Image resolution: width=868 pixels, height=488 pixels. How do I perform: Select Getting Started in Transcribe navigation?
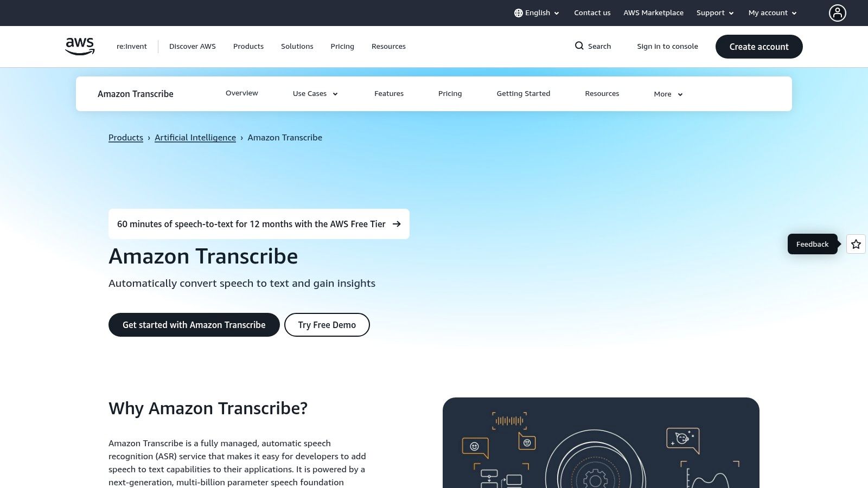coord(523,93)
